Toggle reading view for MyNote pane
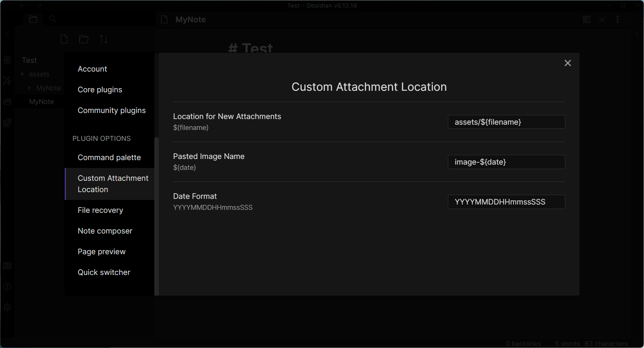Image resolution: width=644 pixels, height=348 pixels. click(x=586, y=20)
